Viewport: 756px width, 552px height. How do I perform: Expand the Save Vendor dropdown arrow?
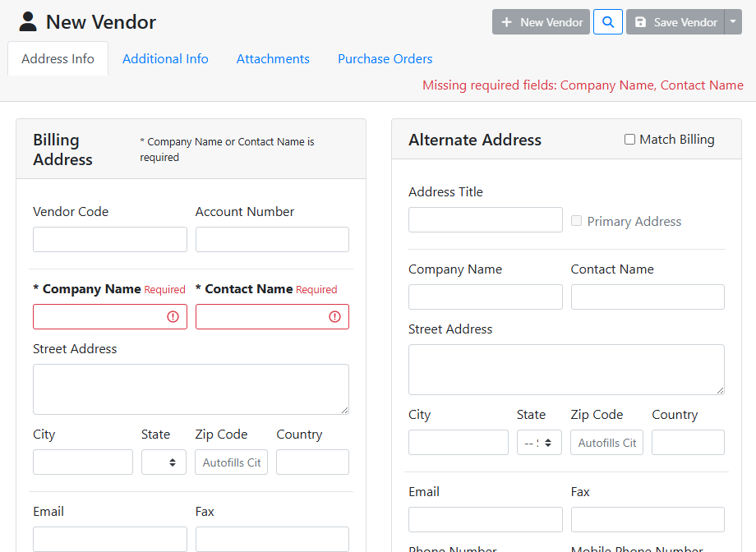tap(733, 22)
